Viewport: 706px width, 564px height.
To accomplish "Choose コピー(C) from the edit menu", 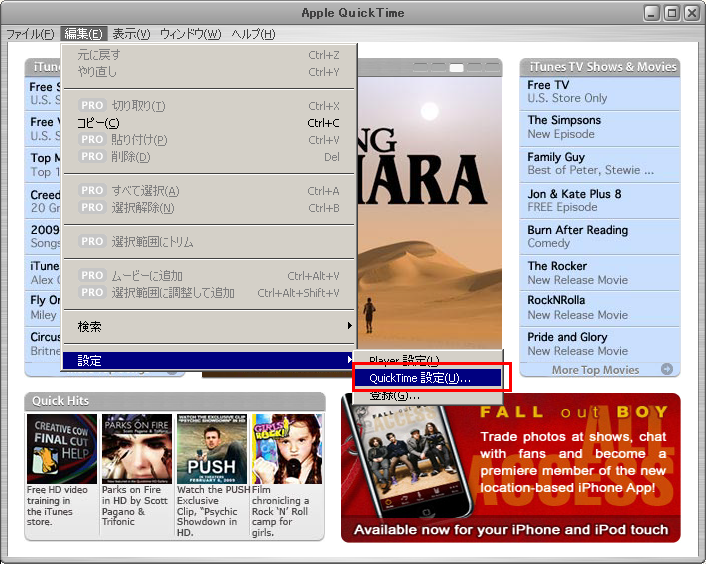I will pos(209,123).
